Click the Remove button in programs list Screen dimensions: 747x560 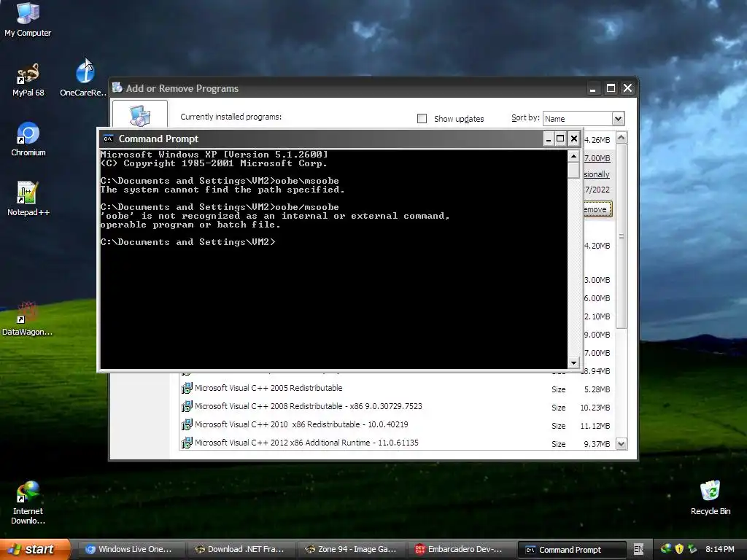pyautogui.click(x=598, y=209)
